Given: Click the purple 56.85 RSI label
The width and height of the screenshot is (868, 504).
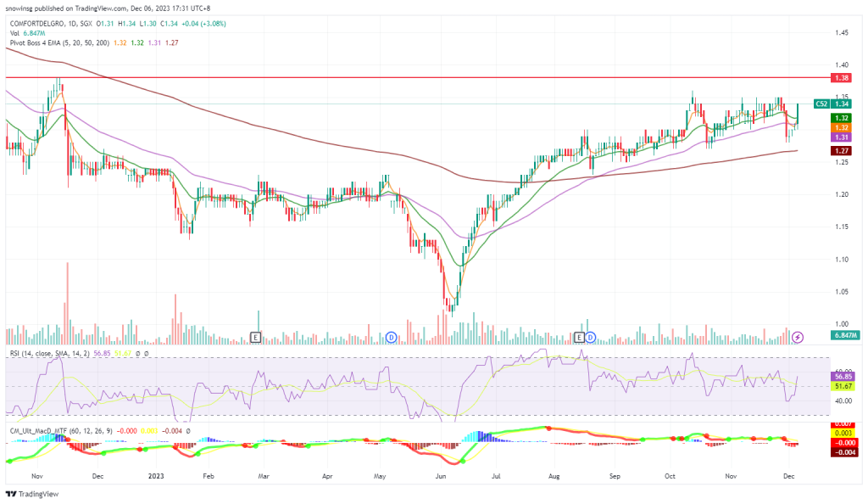Looking at the screenshot, I should click(x=843, y=377).
